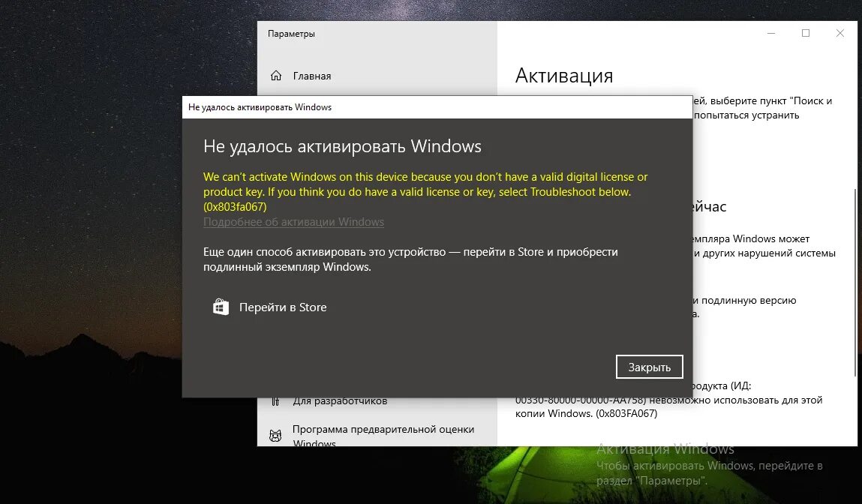Open Программа предварительной оценки Windows

pyautogui.click(x=383, y=436)
